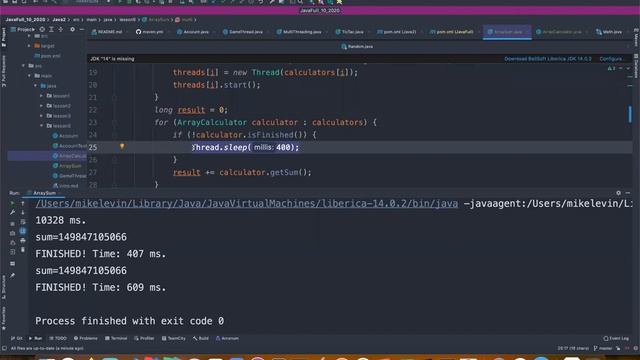The image size is (640, 360).
Task: Open the Structure side tool window
Action: coord(4,287)
